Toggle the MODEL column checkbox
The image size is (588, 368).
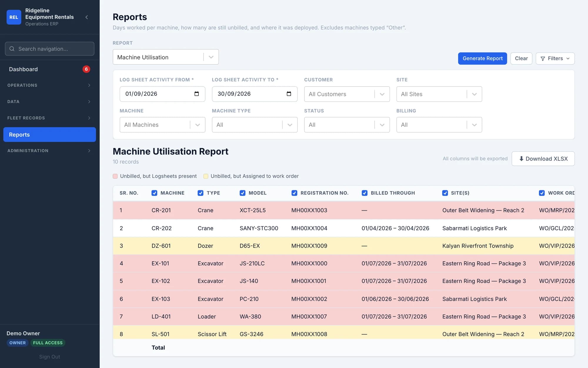click(x=243, y=193)
